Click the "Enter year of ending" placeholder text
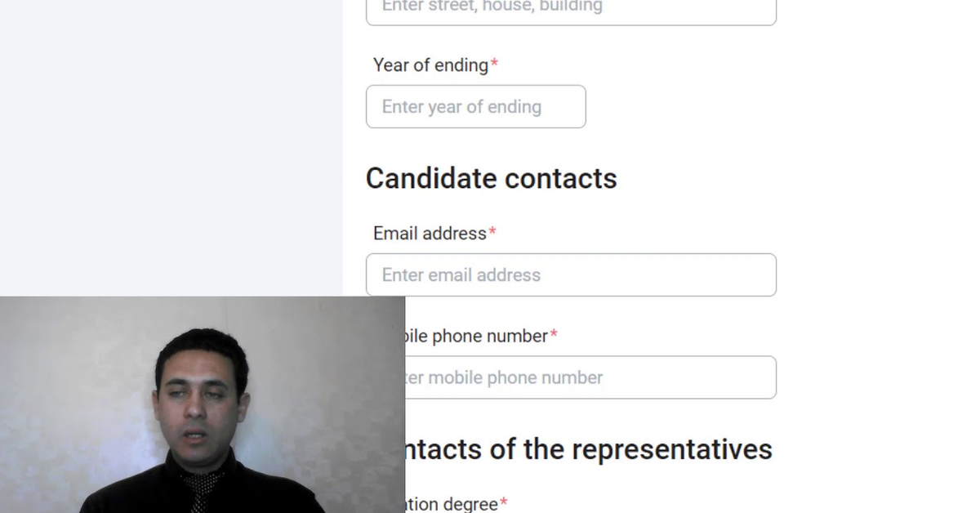The width and height of the screenshot is (980, 513). 461,107
